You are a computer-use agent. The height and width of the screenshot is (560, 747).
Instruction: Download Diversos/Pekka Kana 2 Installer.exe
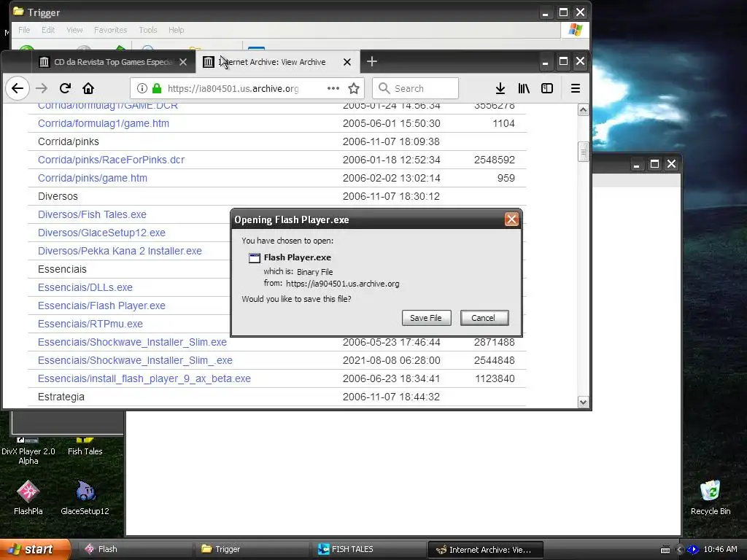(120, 251)
